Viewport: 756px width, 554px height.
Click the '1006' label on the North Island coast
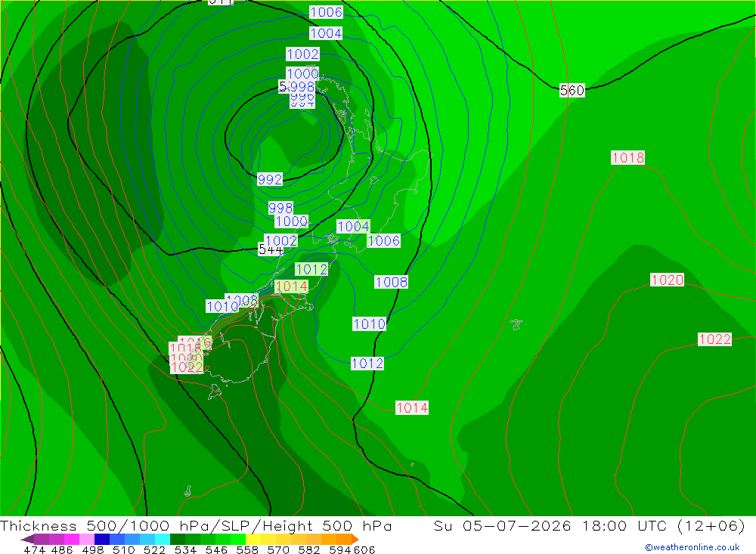(x=384, y=240)
